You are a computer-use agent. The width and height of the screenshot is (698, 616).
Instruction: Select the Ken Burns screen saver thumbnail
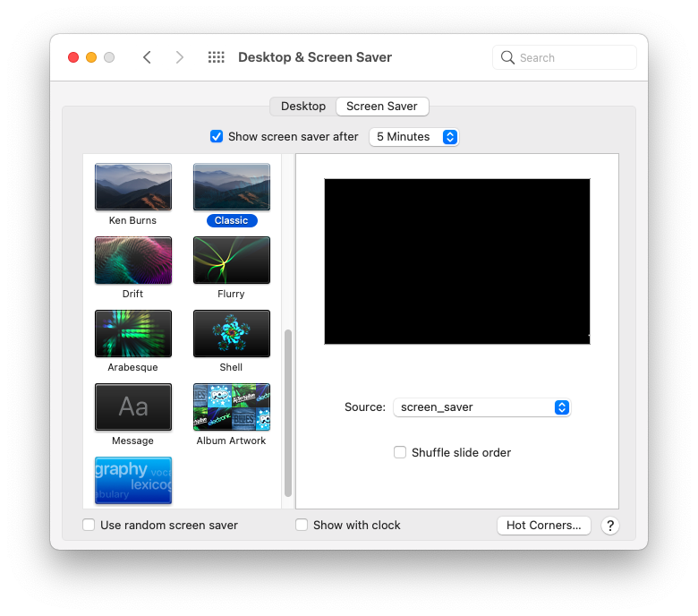point(133,186)
